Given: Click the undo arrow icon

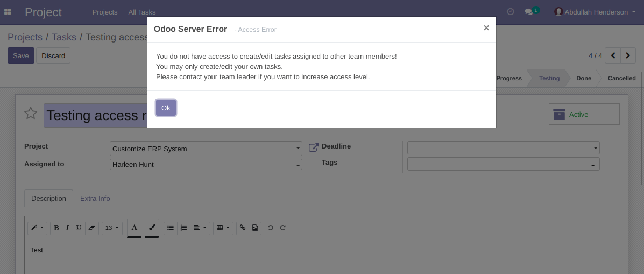Looking at the screenshot, I should click(271, 228).
